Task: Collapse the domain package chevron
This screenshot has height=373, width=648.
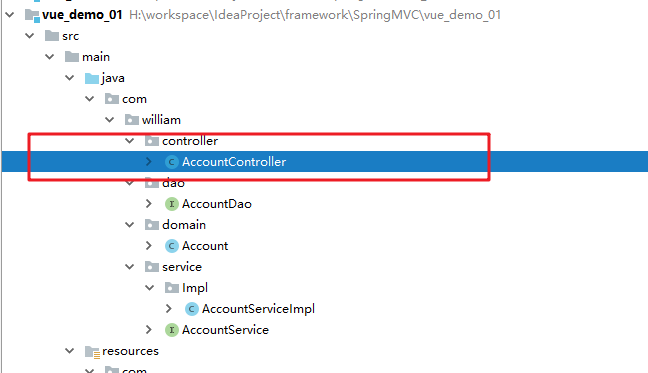Action: click(130, 225)
